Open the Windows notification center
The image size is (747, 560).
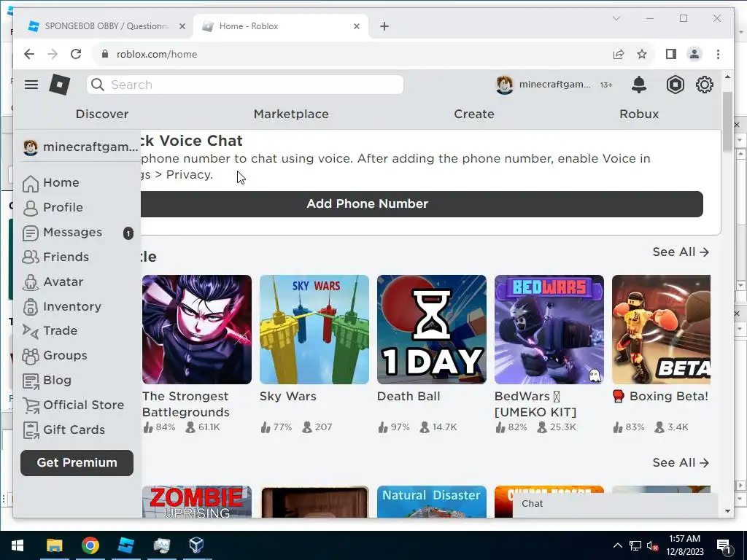coord(724,546)
